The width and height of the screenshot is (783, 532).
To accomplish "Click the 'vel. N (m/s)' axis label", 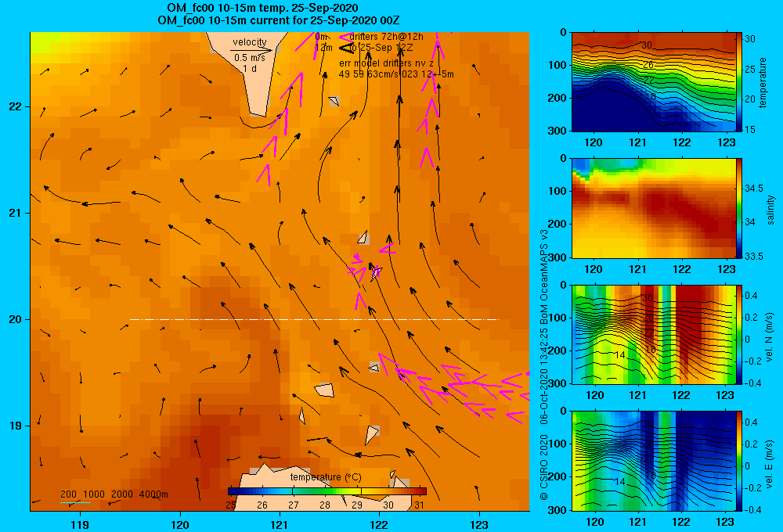I will pos(770,337).
